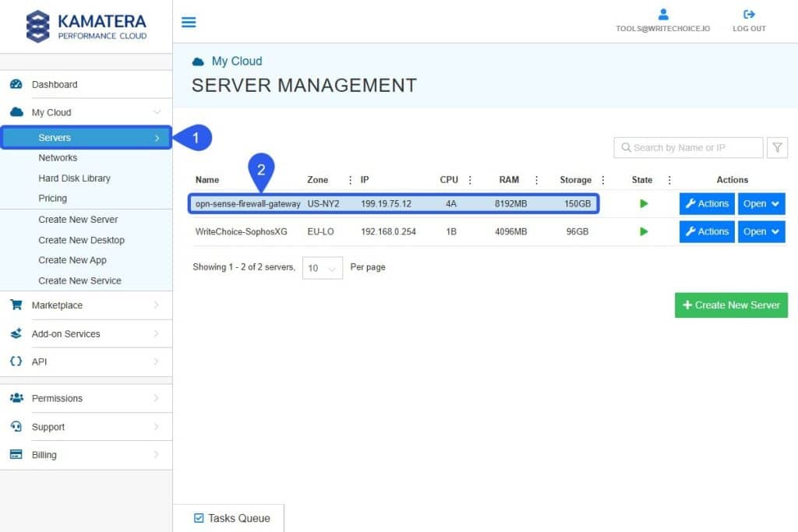
Task: Click green state icon for opn-sense-firewall-gateway
Action: (643, 204)
